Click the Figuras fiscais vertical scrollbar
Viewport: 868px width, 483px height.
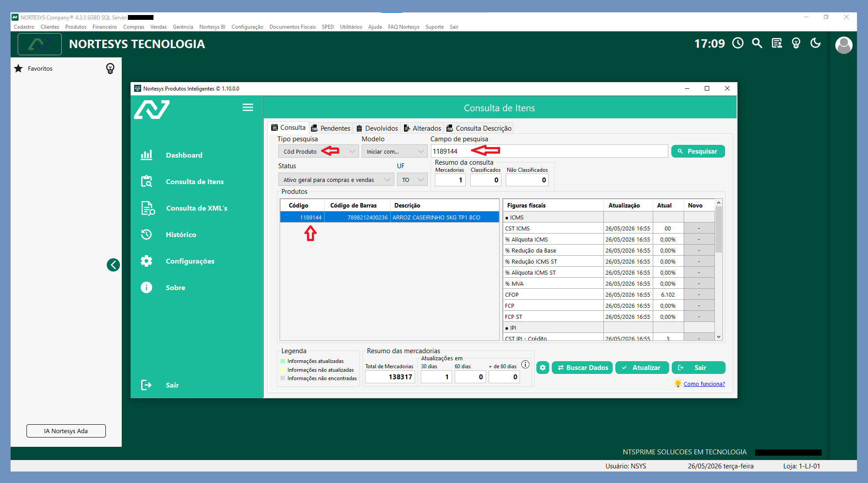[718, 269]
